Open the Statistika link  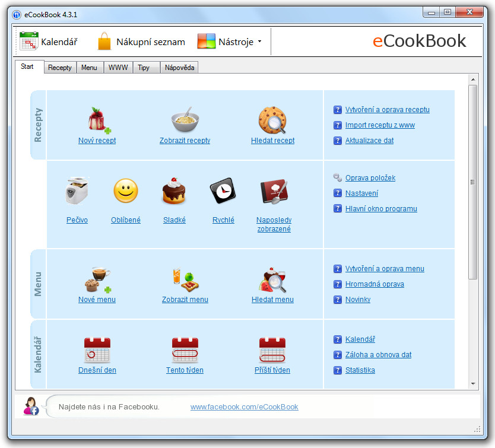tap(360, 370)
